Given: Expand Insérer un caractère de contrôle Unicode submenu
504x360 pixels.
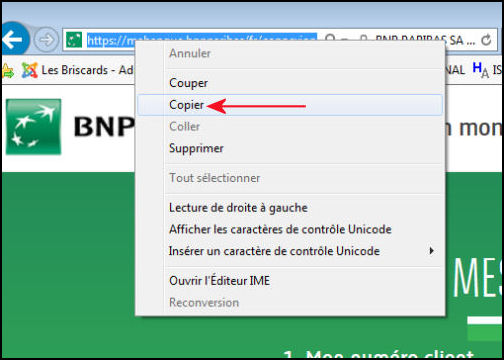Looking at the screenshot, I should (x=289, y=251).
